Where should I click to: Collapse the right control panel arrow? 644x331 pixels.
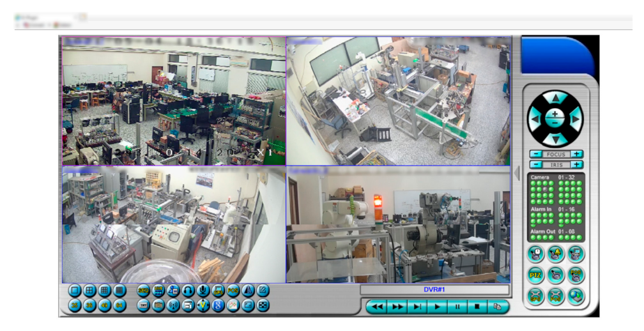coord(517,173)
